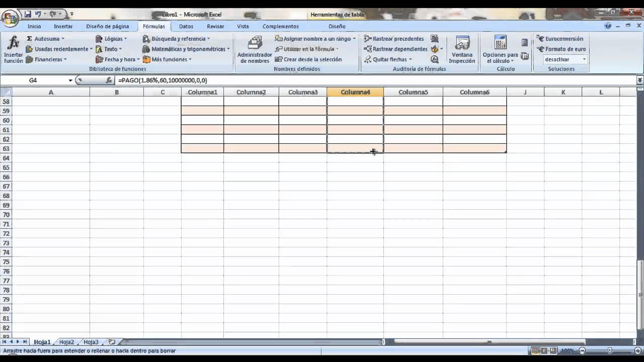Viewport: 644px width, 362px height.
Task: Switch to the Datos tab
Action: [186, 26]
